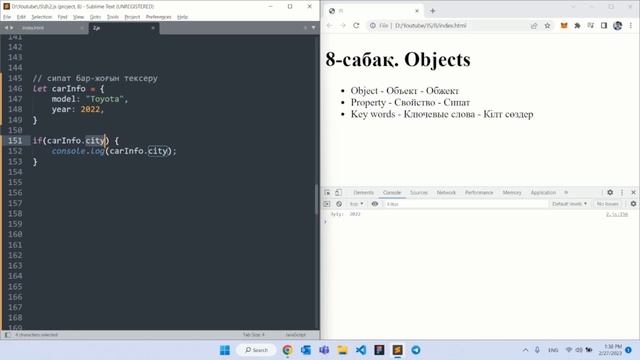This screenshot has height=360, width=640.
Task: Open Telegram from the taskbar
Action: point(416,350)
